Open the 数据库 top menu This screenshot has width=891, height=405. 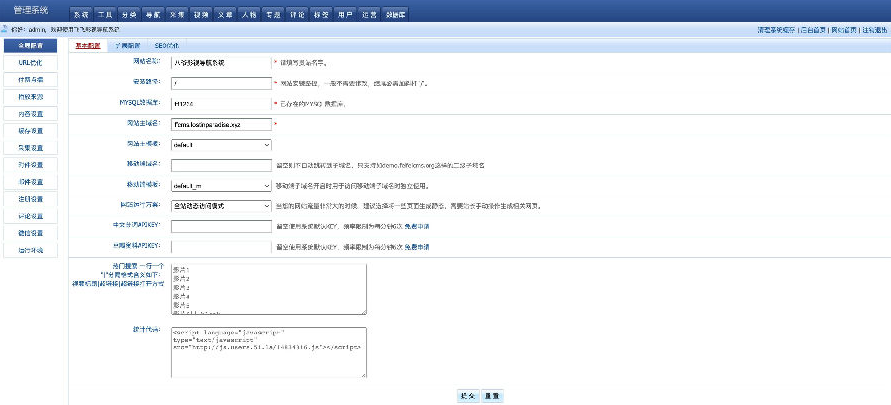coord(395,15)
